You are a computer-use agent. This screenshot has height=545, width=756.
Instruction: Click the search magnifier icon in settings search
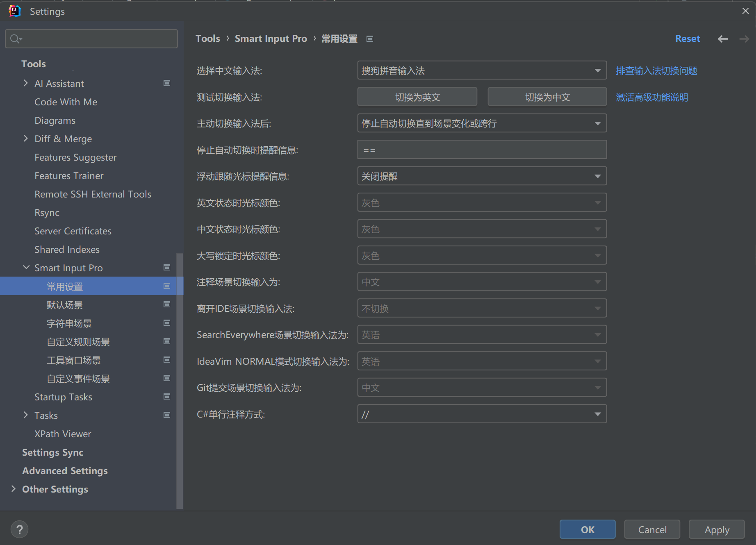(16, 39)
